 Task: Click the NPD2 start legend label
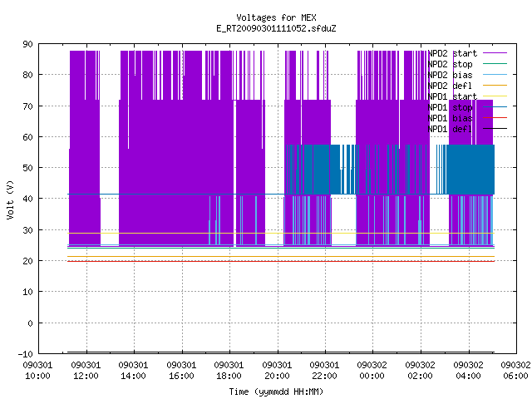[452, 53]
